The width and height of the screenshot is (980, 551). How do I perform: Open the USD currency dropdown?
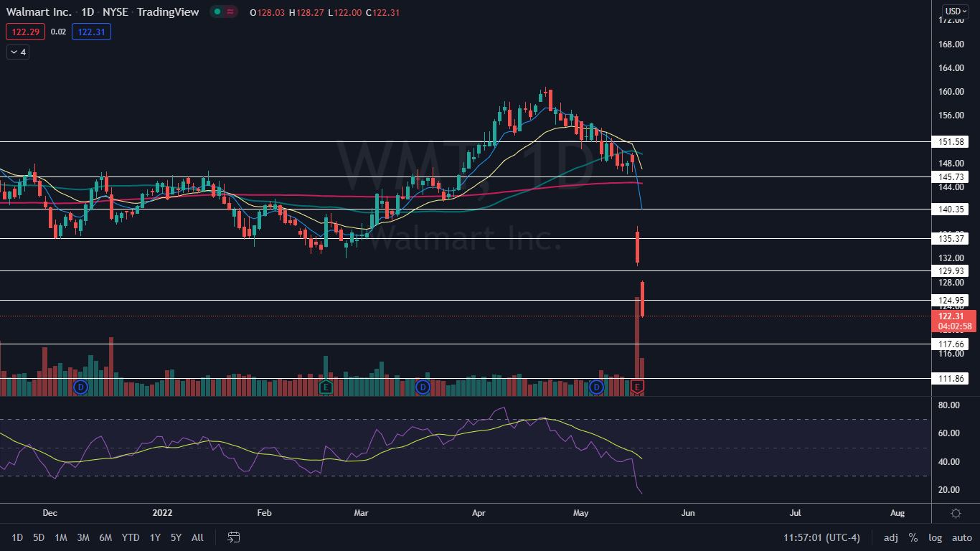point(956,11)
